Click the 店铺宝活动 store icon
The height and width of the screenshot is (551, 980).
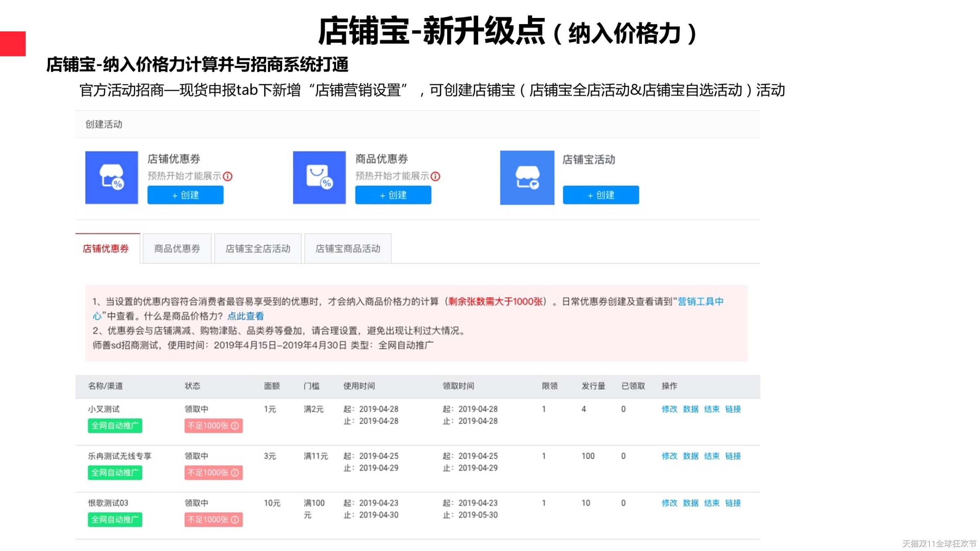pos(527,178)
